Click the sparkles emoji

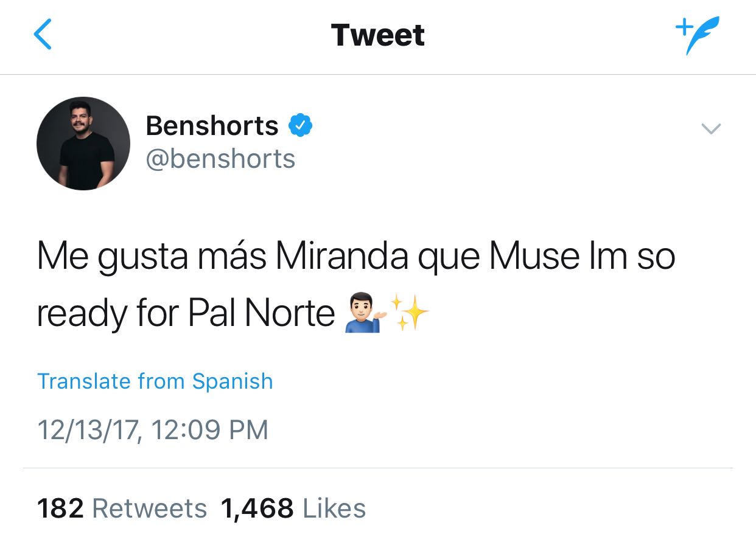pyautogui.click(x=409, y=313)
